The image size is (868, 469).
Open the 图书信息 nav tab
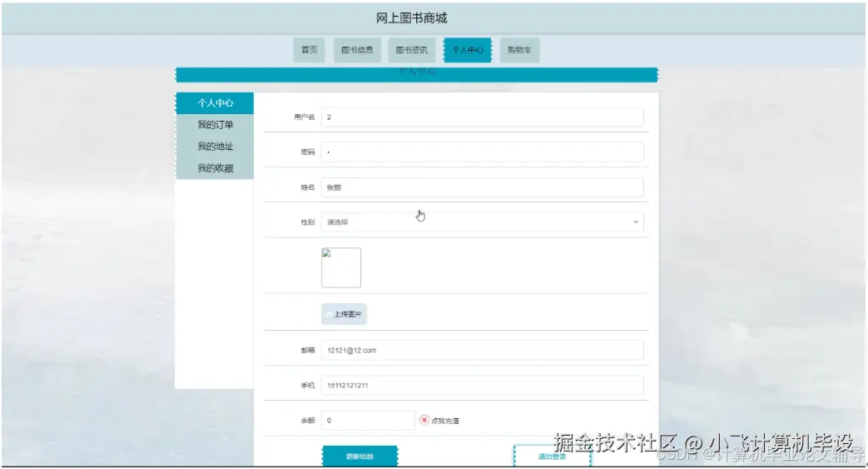tap(357, 50)
